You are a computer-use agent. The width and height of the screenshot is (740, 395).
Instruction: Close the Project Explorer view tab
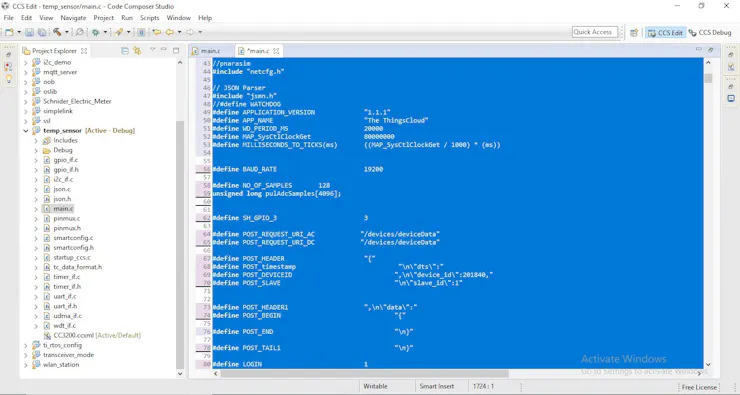pos(84,50)
